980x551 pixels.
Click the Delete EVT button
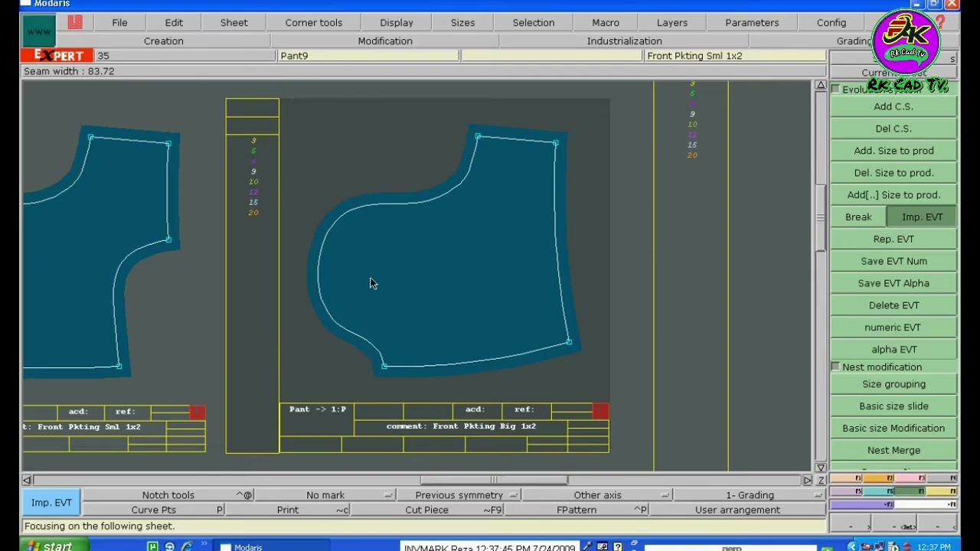pyautogui.click(x=893, y=305)
